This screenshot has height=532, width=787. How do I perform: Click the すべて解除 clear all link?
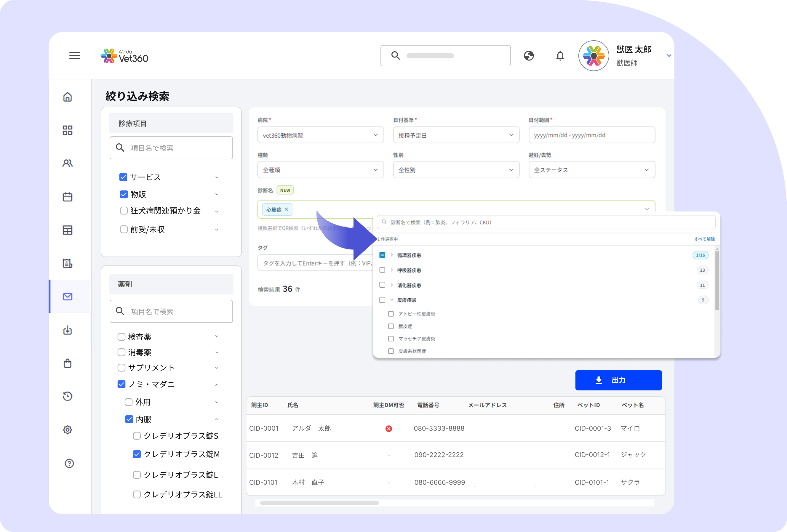pos(704,239)
